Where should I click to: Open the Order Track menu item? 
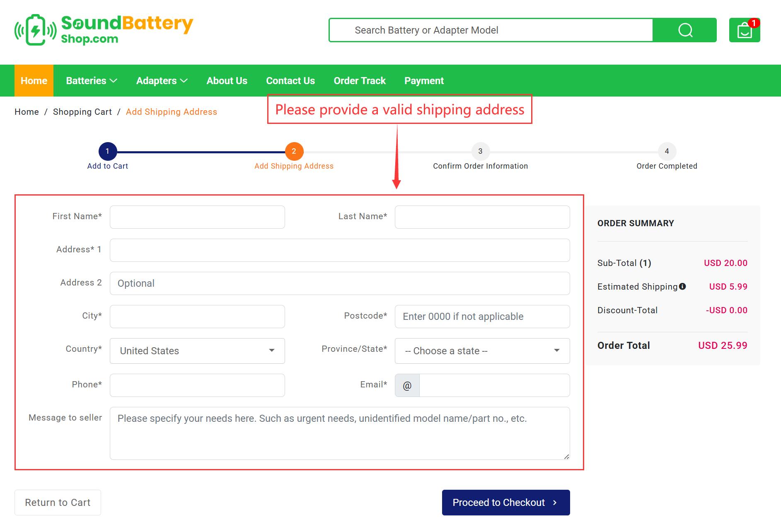point(360,81)
